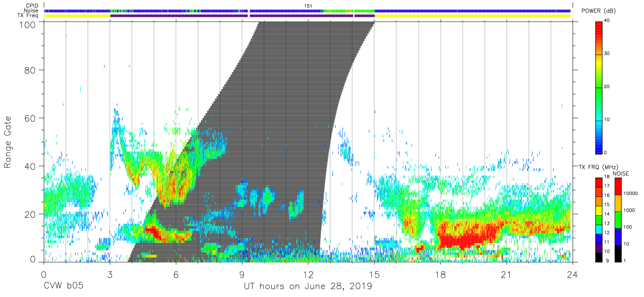Click the 'UT hours on June 28, 2019' axis title

[308, 287]
